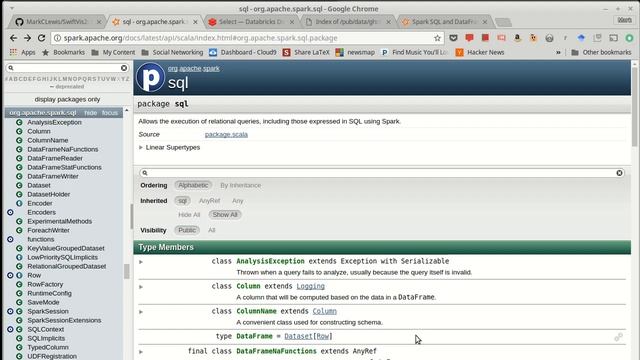Click the Pocket extension icon in toolbar
Image resolution: width=640 pixels, height=360 pixels.
tap(453, 38)
